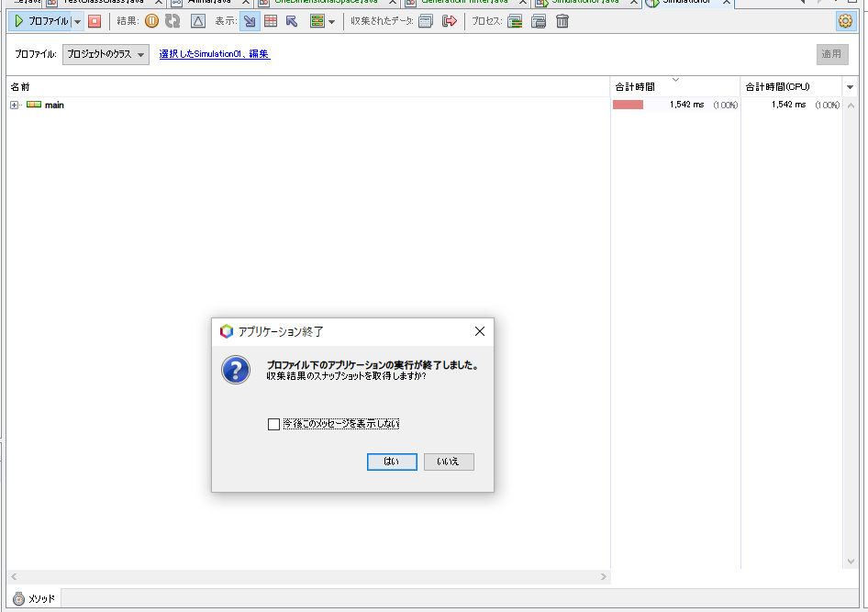Click the horizontal scrollbar left arrow
This screenshot has width=868, height=612.
coord(14,576)
